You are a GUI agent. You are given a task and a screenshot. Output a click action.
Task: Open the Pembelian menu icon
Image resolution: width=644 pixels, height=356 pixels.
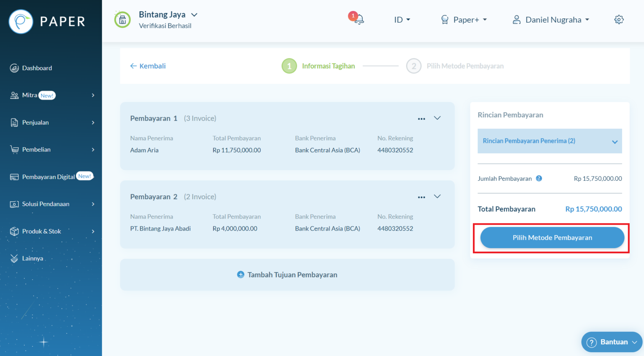point(14,149)
